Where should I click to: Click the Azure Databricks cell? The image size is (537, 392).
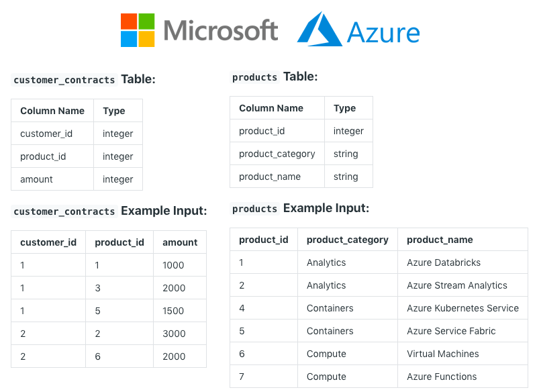[444, 262]
